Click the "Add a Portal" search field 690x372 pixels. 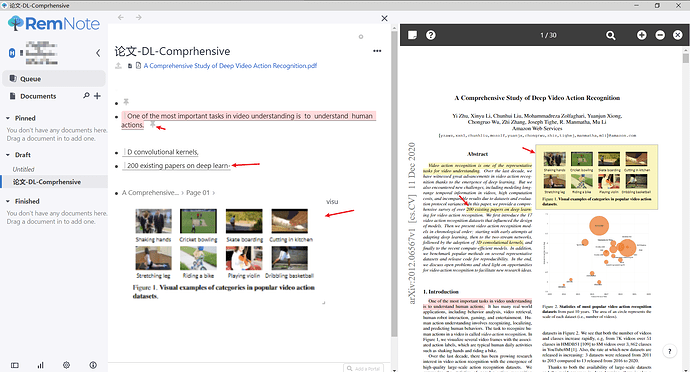(363, 368)
